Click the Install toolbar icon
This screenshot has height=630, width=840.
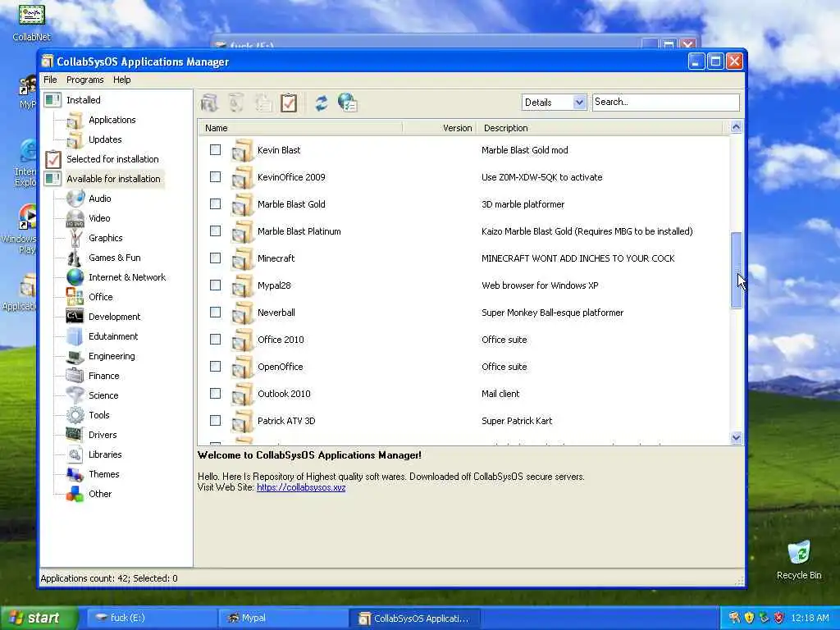[x=209, y=103]
